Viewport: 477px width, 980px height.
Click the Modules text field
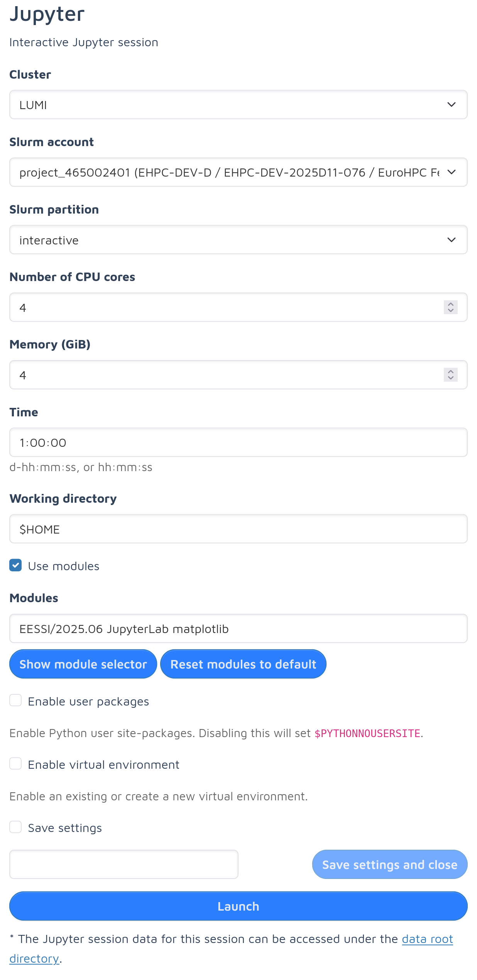tap(238, 629)
